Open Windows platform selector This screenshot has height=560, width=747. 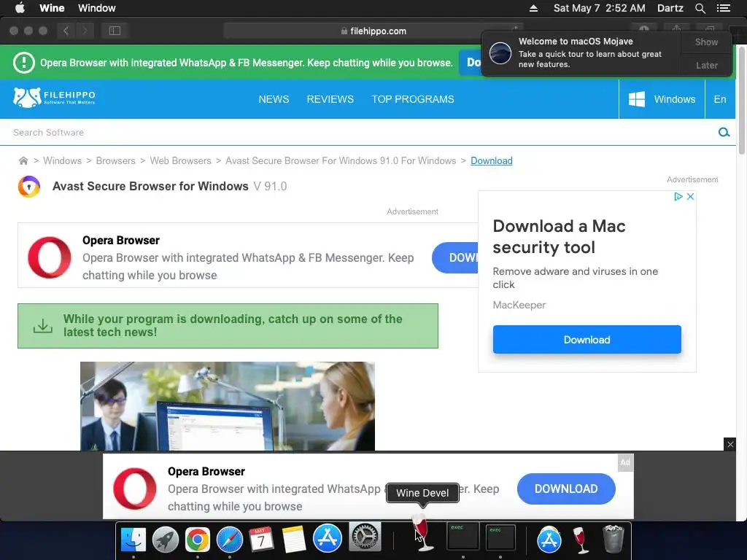[662, 99]
